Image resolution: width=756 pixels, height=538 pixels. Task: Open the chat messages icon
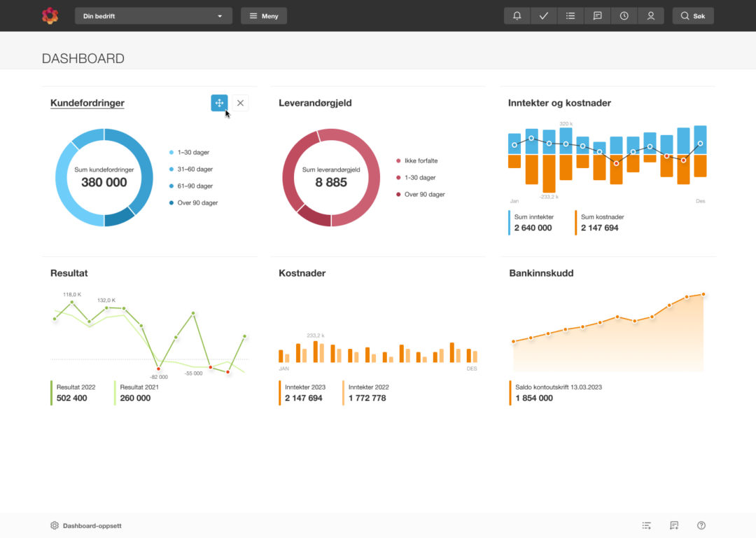(x=597, y=15)
